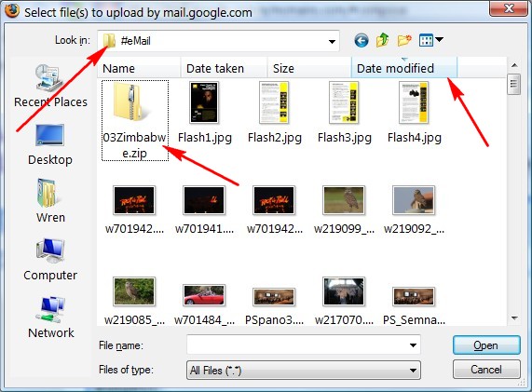Click the Cancel button
Viewport: 532px width, 392px height.
click(x=486, y=369)
